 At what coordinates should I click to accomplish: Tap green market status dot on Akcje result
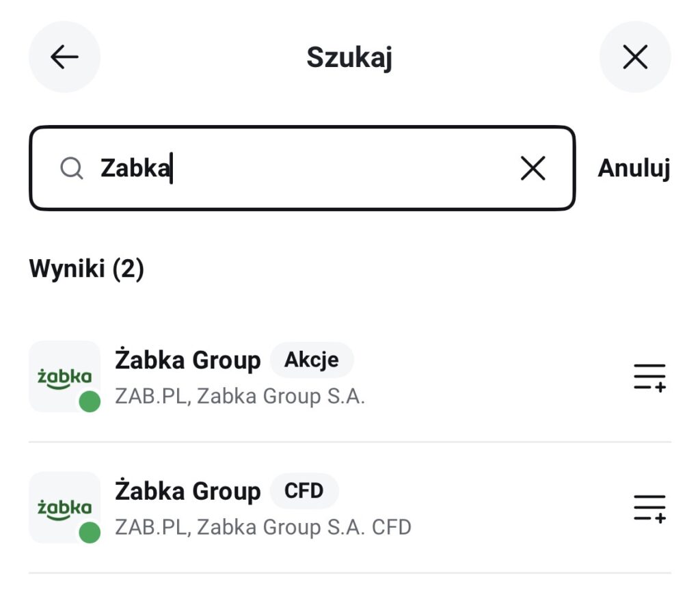(x=90, y=401)
